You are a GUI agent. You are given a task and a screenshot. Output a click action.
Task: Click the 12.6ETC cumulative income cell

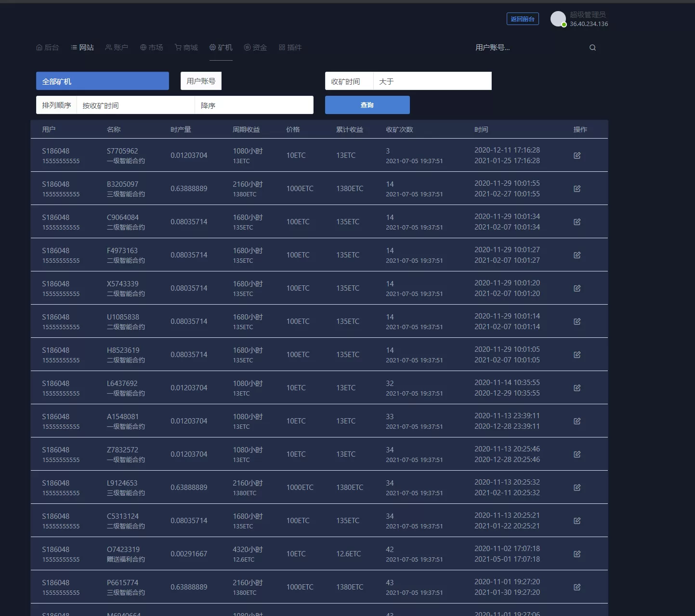pyautogui.click(x=348, y=554)
